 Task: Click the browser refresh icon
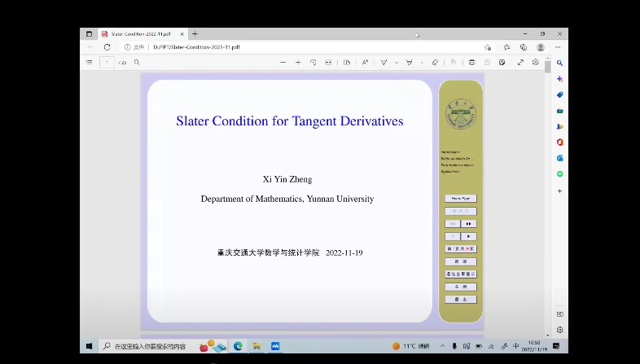[107, 47]
